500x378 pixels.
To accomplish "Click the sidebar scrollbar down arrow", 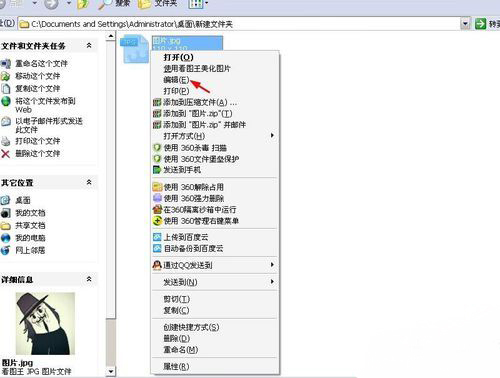I will point(111,371).
